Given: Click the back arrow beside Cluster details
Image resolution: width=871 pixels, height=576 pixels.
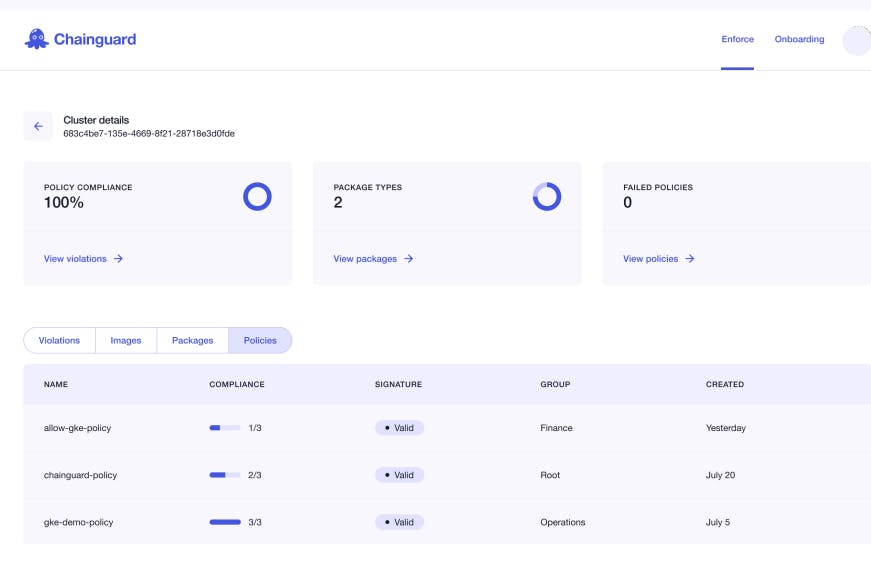Looking at the screenshot, I should point(38,126).
